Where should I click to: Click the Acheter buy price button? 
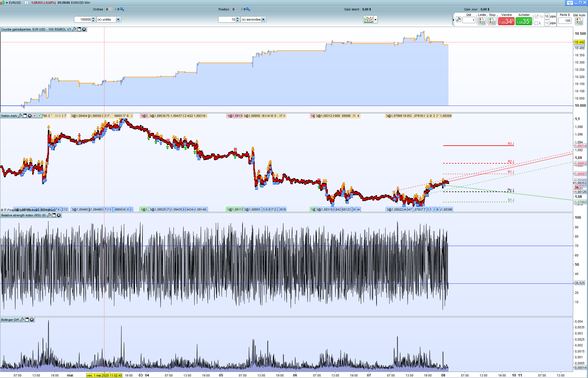[524, 21]
